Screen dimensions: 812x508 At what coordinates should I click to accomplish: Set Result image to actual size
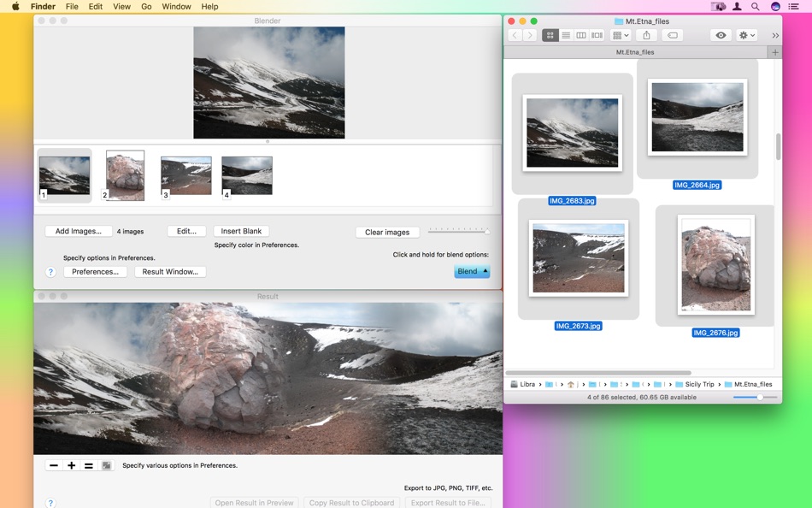click(89, 465)
